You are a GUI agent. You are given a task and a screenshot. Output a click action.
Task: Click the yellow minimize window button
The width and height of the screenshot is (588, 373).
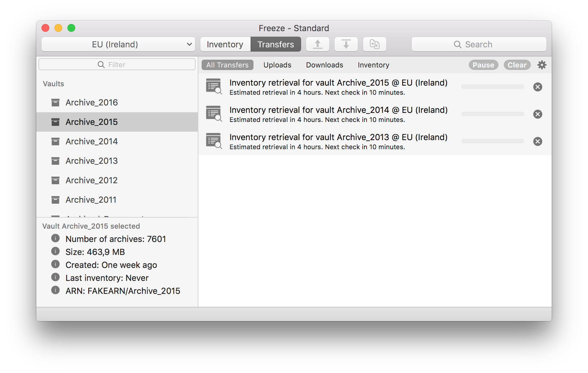(58, 28)
